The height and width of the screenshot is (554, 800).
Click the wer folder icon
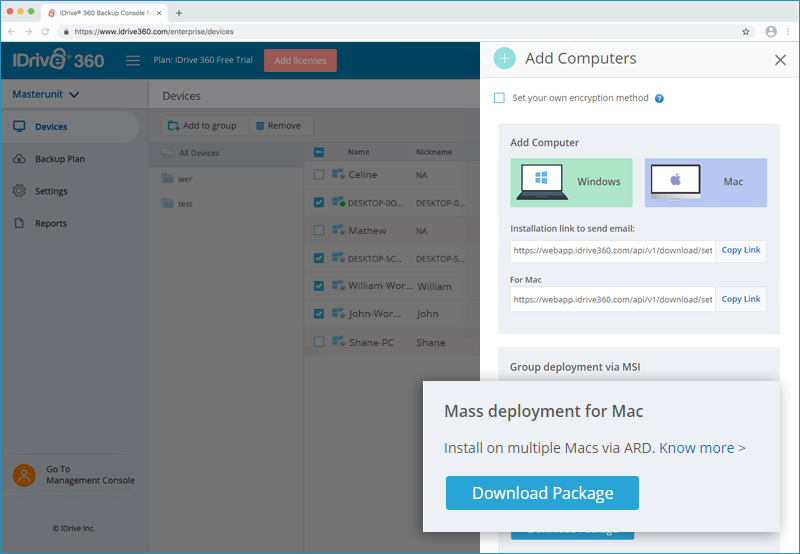coord(167,178)
